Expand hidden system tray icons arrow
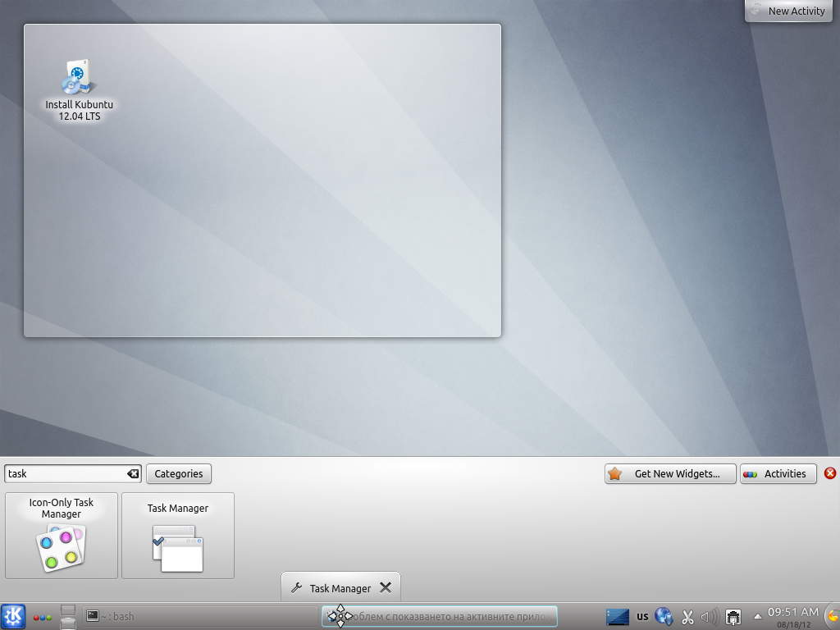The image size is (840, 630). click(x=757, y=617)
